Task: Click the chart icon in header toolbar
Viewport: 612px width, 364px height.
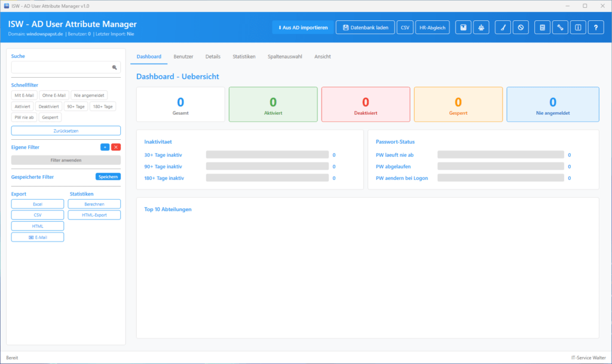Action: 464,27
